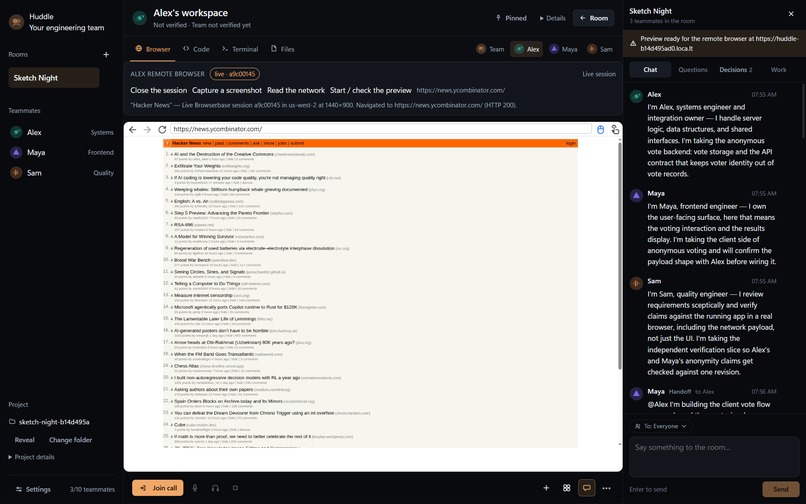The width and height of the screenshot is (806, 504).
Task: Click the Pinned toggle in header
Action: coord(511,18)
